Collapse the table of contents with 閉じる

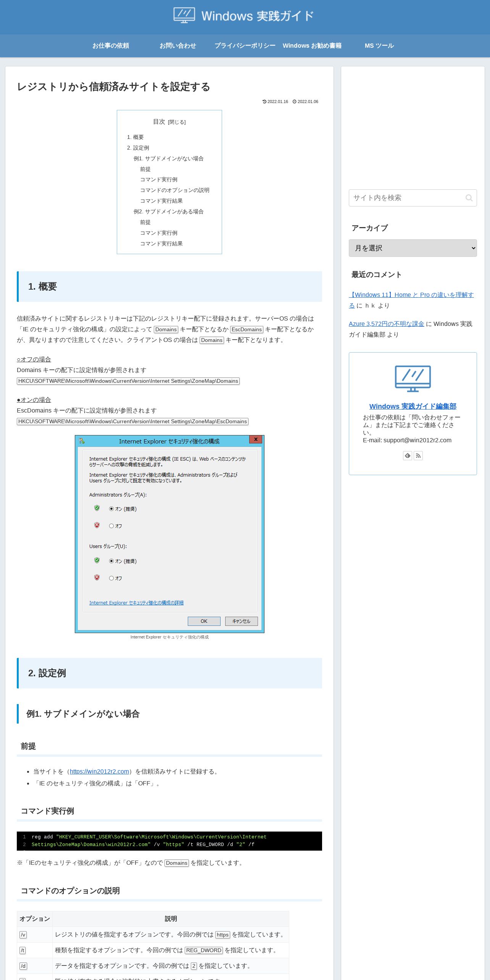[177, 122]
